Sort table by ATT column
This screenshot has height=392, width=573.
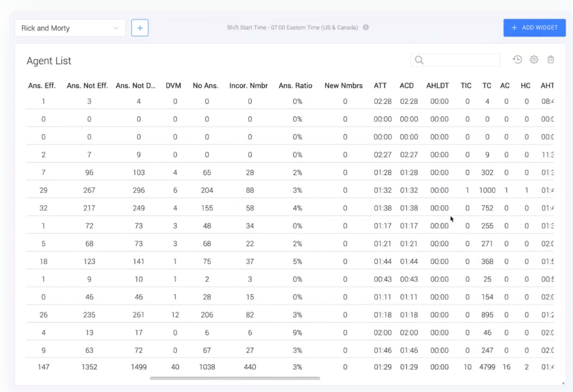tap(380, 86)
